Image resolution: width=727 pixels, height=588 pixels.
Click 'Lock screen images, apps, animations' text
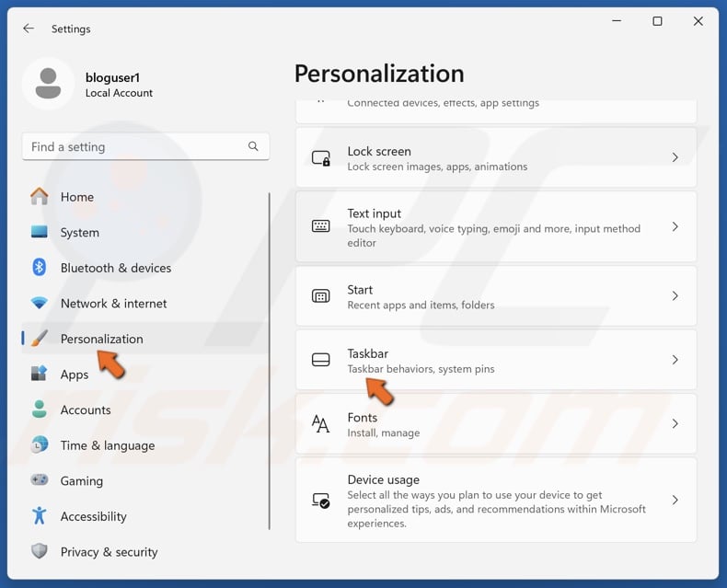437,167
